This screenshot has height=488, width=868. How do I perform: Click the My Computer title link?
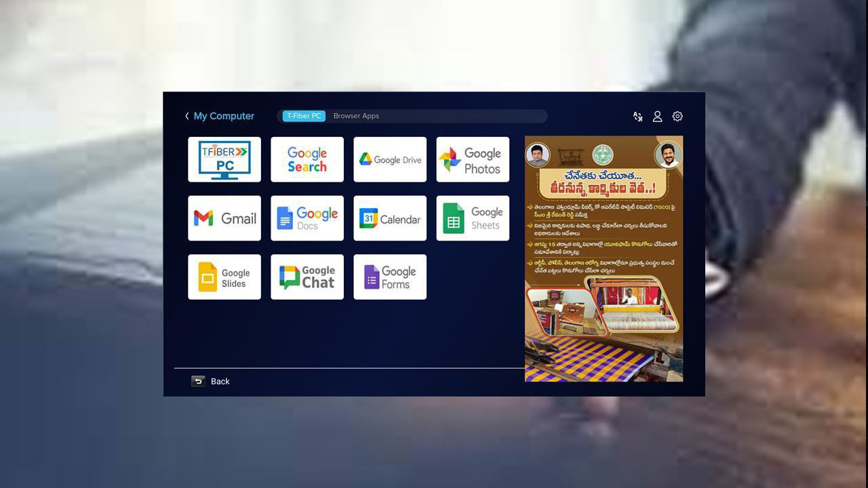click(x=224, y=117)
